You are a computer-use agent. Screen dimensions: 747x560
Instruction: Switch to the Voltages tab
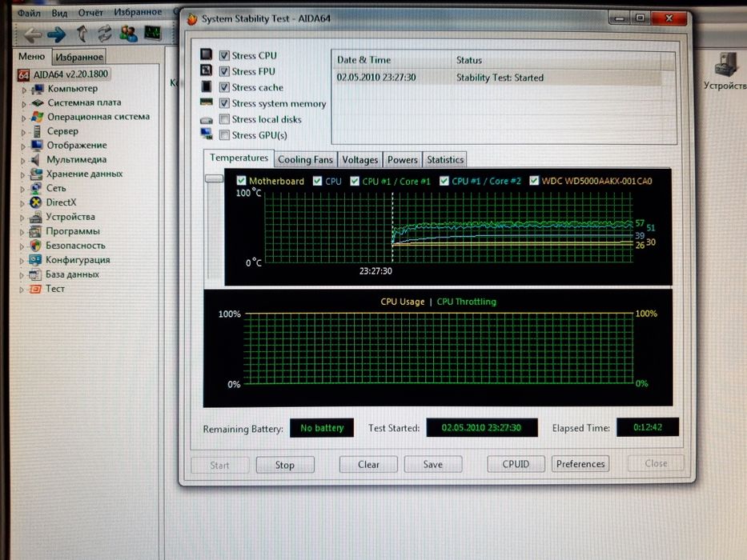[360, 159]
